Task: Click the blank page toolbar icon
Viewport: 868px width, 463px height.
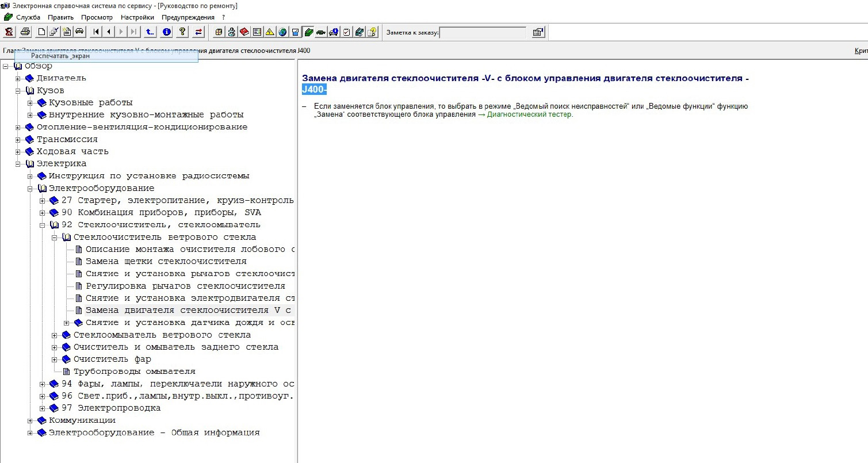Action: tap(41, 32)
